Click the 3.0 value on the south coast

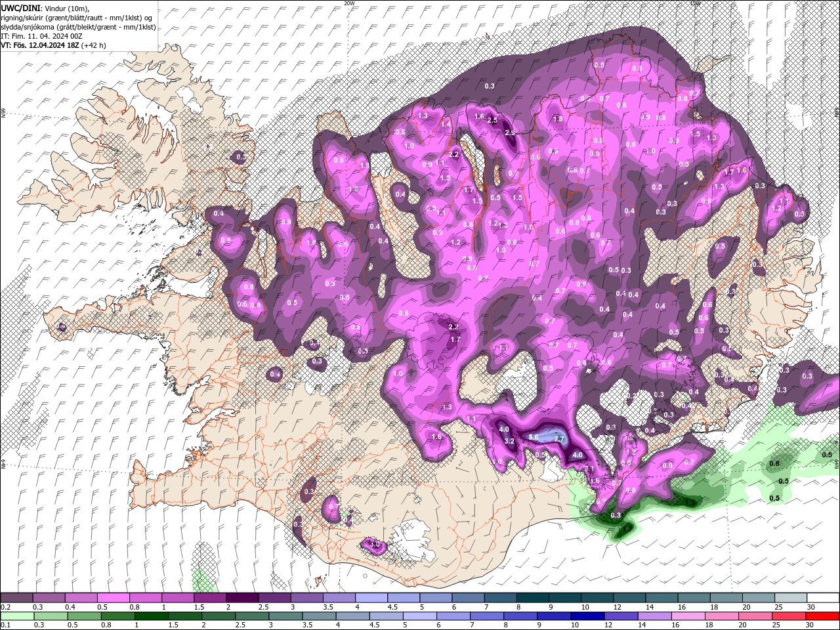pos(375,545)
